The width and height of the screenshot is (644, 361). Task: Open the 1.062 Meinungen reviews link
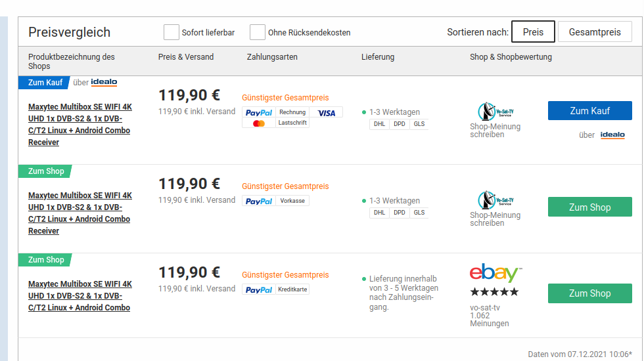489,319
